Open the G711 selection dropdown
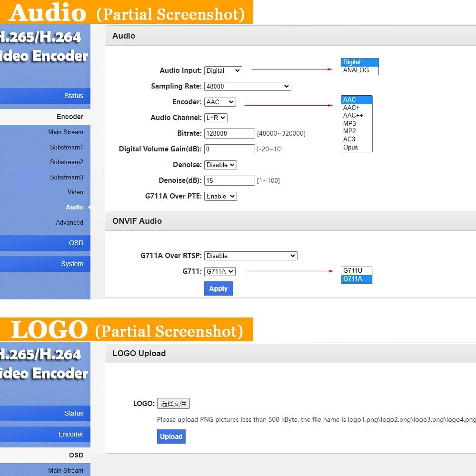 coord(219,271)
